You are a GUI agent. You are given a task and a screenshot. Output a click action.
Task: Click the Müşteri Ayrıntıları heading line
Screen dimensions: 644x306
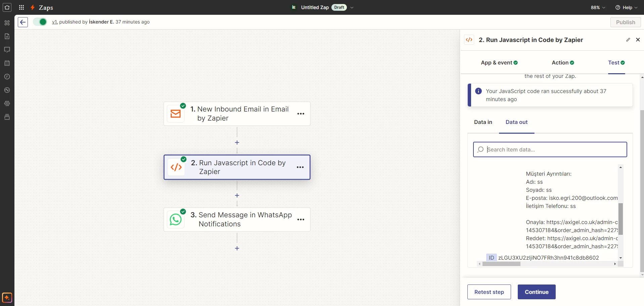549,174
